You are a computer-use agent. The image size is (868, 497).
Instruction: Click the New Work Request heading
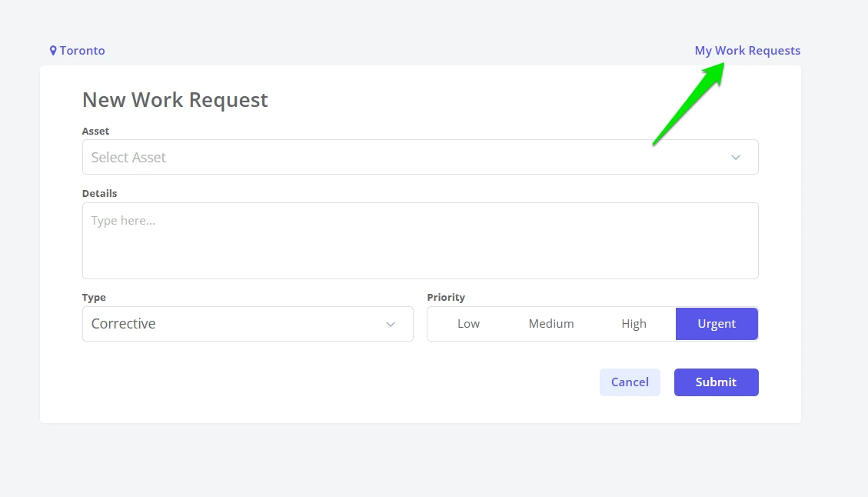175,100
